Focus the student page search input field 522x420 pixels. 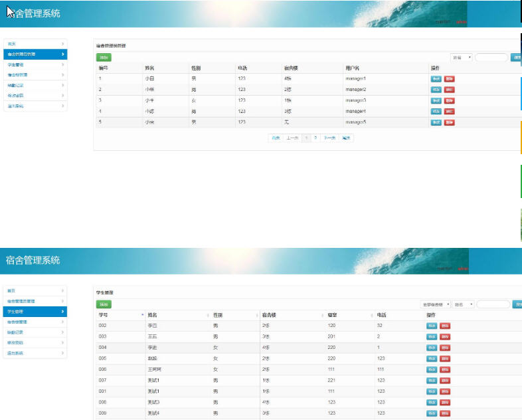pyautogui.click(x=493, y=304)
